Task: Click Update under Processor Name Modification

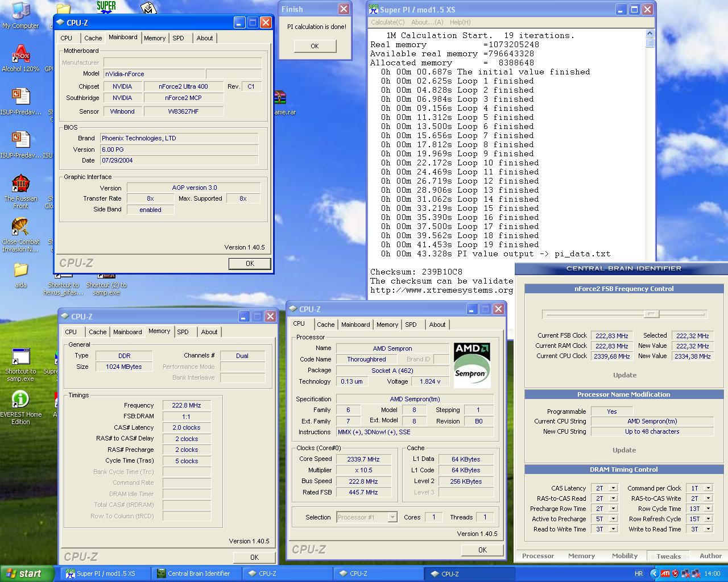Action: point(624,450)
